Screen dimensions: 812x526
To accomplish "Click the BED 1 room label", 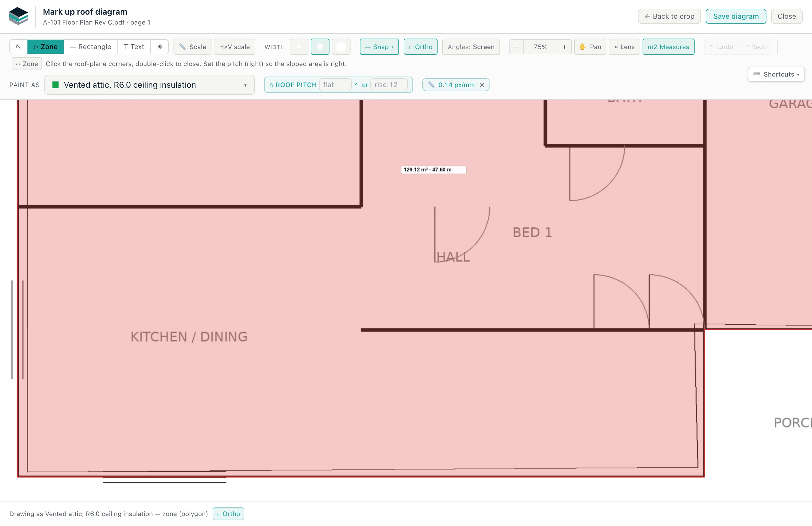I will pyautogui.click(x=532, y=232).
